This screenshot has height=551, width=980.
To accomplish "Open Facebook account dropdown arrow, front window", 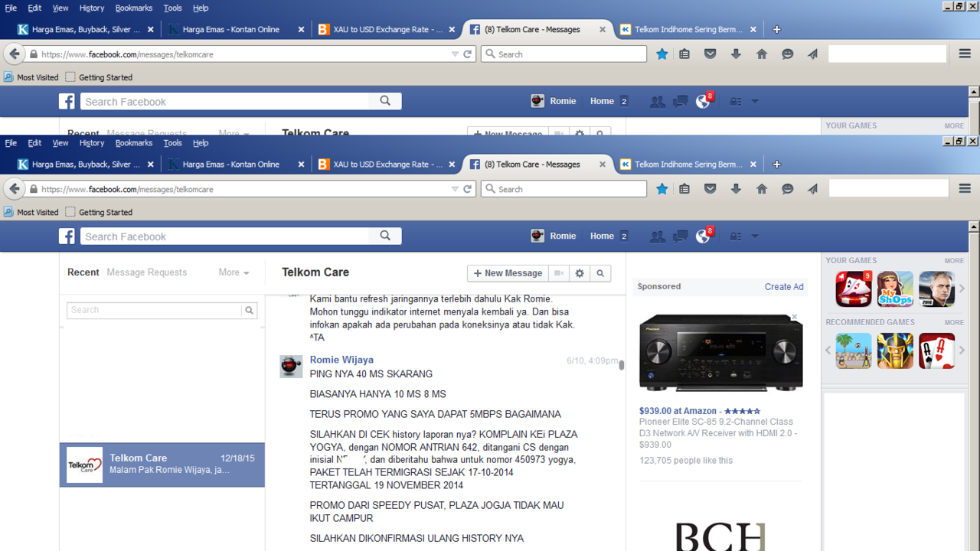I will [755, 236].
